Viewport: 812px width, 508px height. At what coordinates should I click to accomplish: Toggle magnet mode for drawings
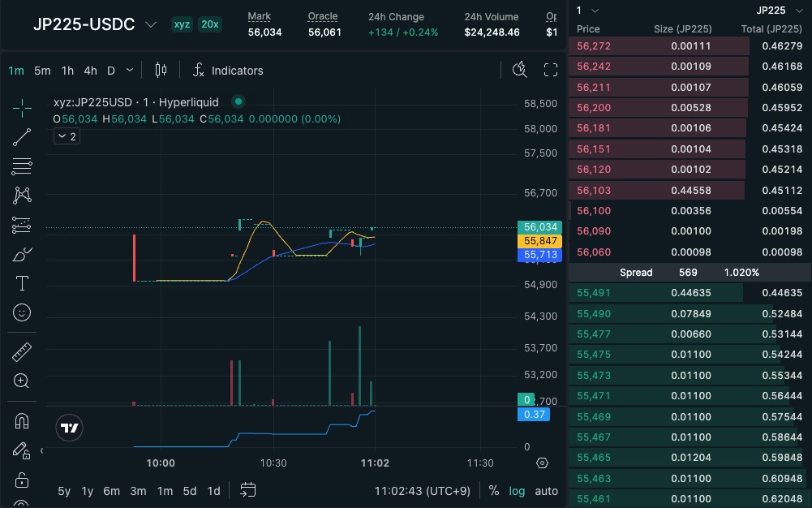tap(22, 421)
